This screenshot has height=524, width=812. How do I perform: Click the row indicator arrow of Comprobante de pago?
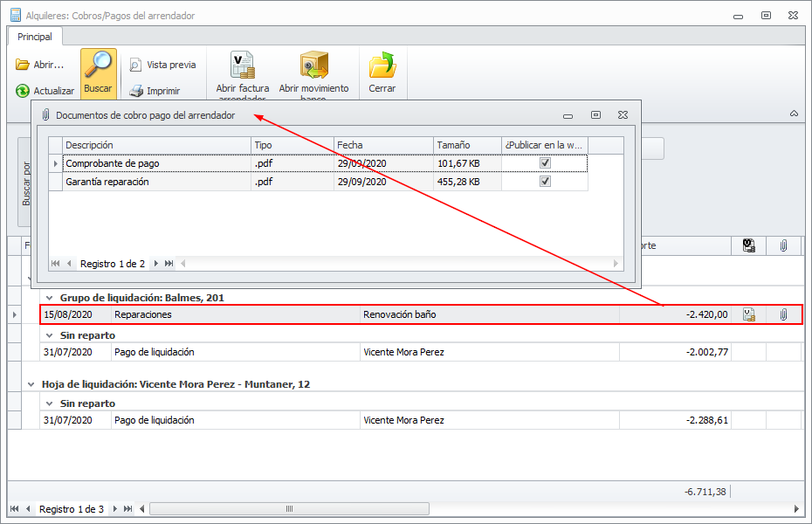pyautogui.click(x=55, y=163)
